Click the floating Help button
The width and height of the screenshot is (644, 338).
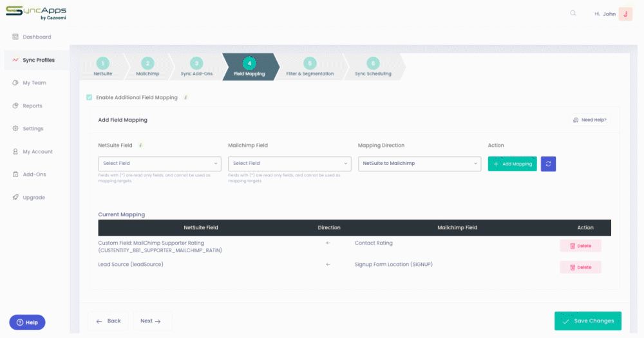[27, 323]
